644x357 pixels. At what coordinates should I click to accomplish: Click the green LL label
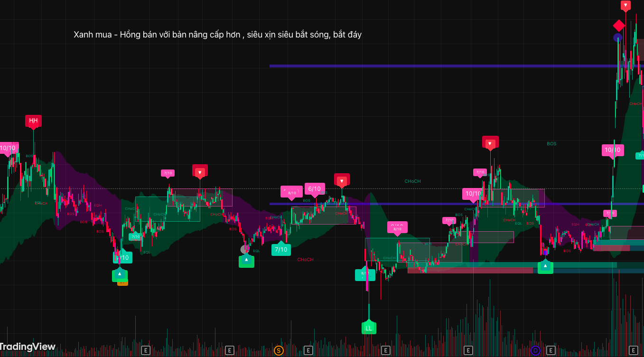[369, 328]
